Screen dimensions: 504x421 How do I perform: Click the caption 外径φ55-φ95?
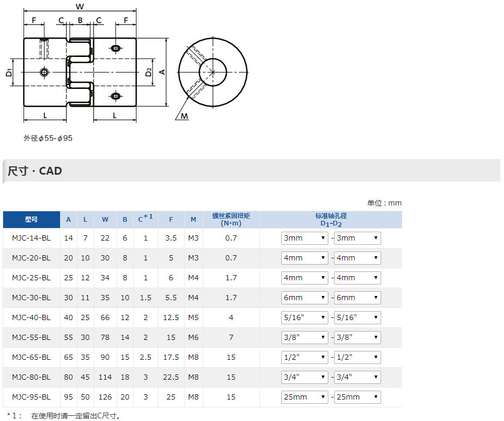pos(48,138)
